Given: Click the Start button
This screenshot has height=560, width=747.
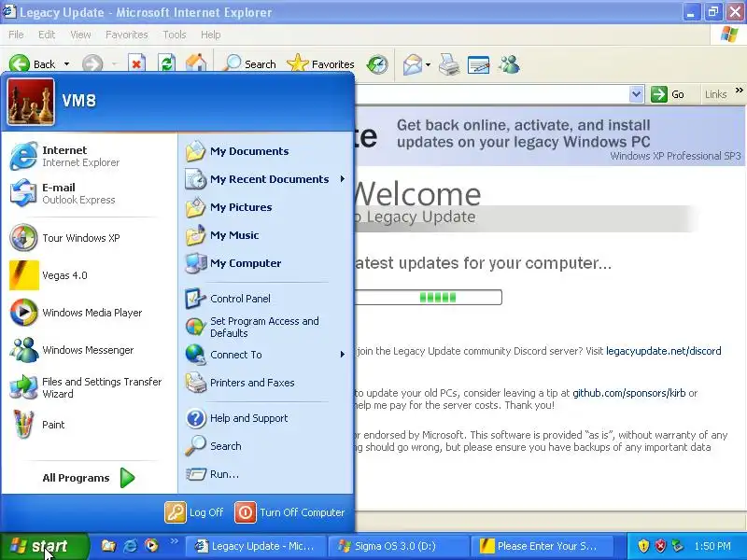Looking at the screenshot, I should click(44, 546).
